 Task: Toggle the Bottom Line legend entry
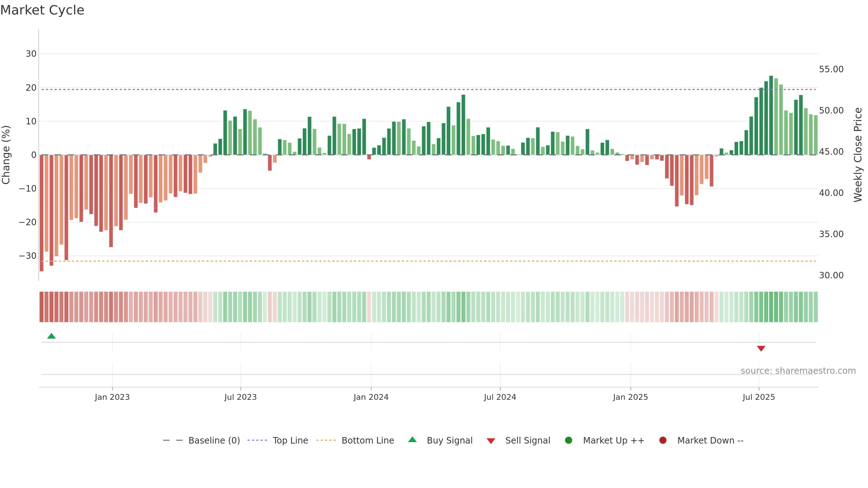click(x=355, y=440)
